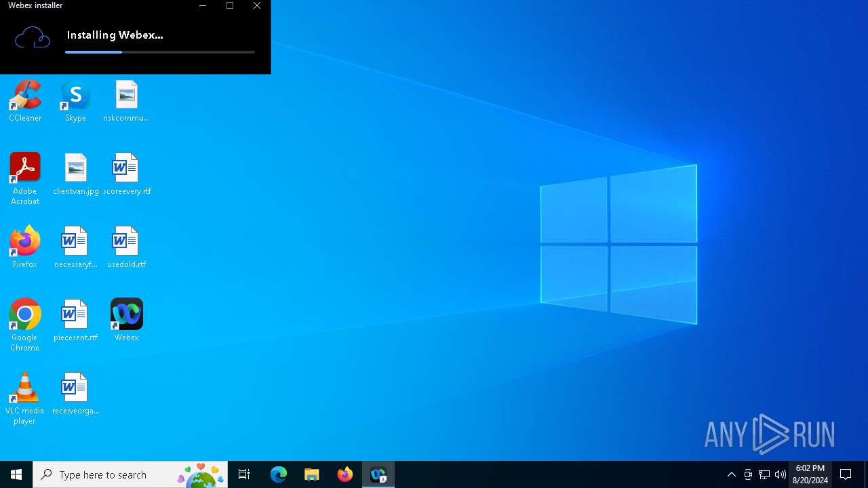Viewport: 868px width, 488px height.
Task: Select the Webex desktop shortcut
Action: (126, 321)
